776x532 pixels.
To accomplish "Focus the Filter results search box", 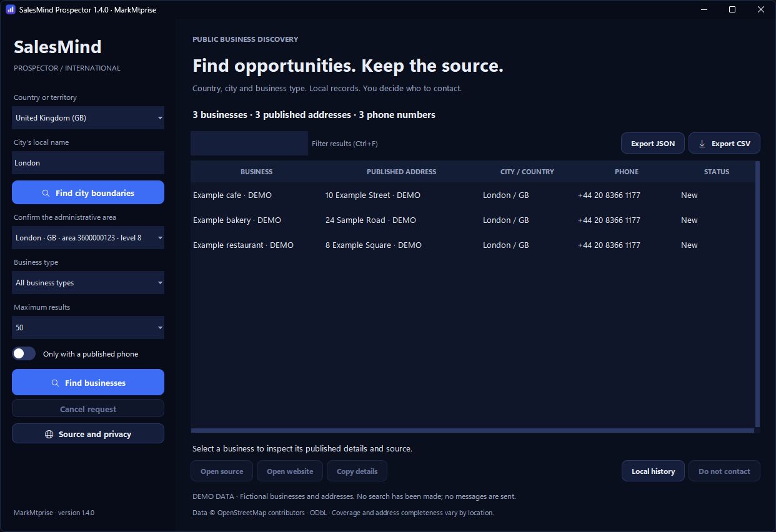I will [249, 143].
